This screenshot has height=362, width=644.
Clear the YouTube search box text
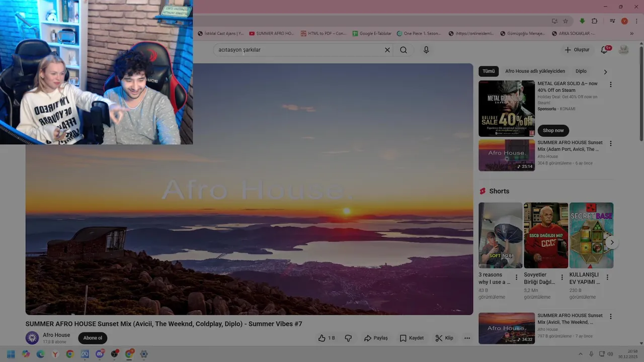pyautogui.click(x=387, y=50)
